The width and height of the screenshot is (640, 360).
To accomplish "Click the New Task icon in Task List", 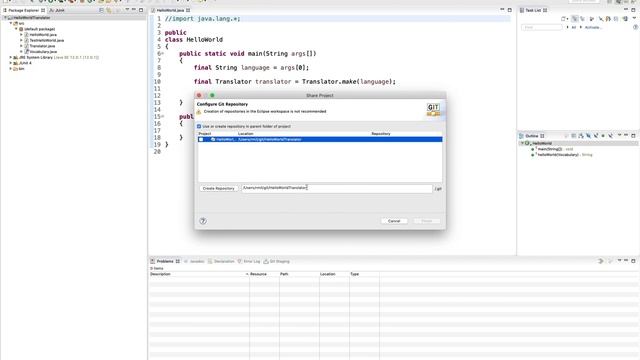I will (x=564, y=19).
